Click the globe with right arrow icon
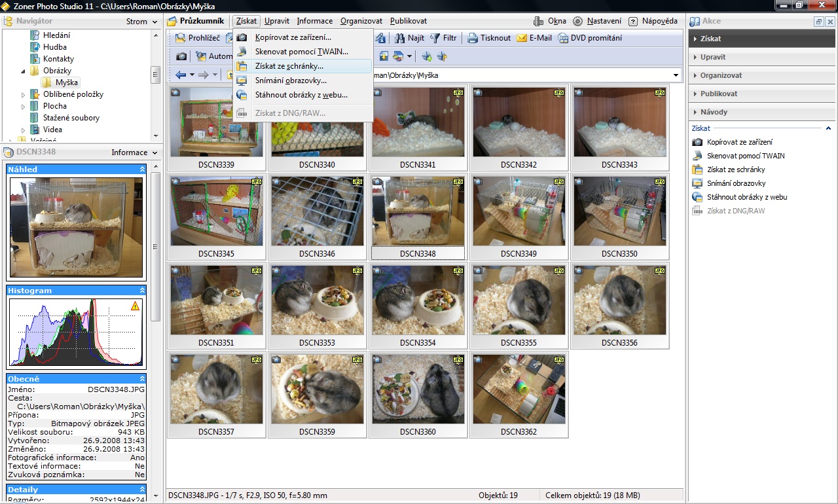The image size is (838, 504). pos(442,56)
